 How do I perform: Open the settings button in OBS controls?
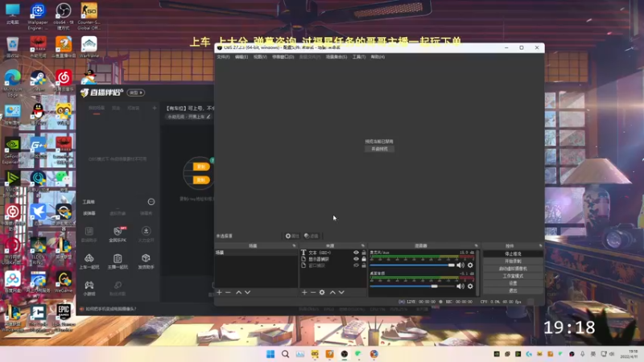[x=513, y=283]
